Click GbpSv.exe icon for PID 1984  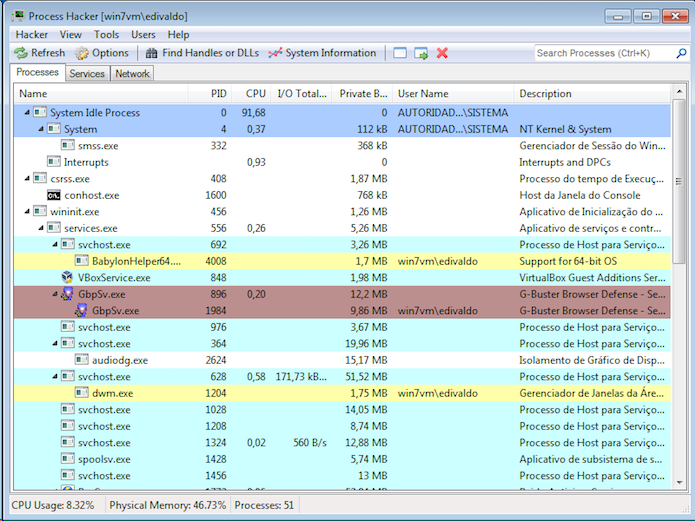click(x=81, y=310)
